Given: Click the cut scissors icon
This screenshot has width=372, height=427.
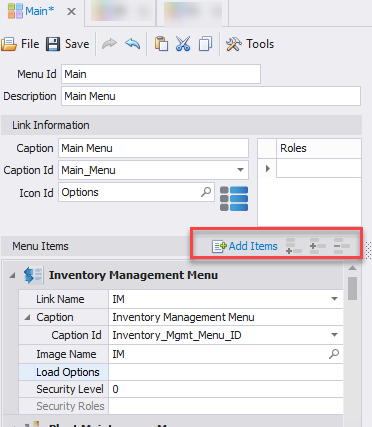Looking at the screenshot, I should tap(183, 44).
